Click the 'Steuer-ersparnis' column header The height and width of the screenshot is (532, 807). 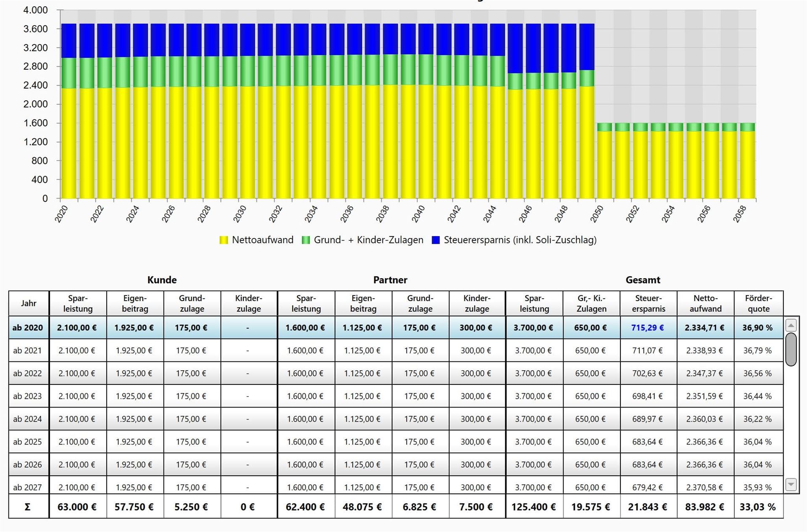pos(648,303)
